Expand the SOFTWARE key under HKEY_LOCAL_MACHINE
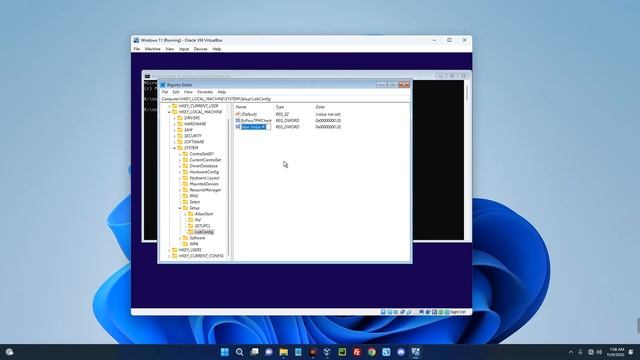 tap(175, 142)
